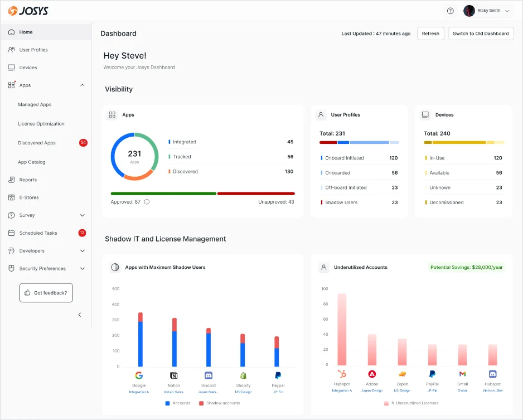Click the E-Stores sidebar icon
523x420 pixels.
tap(11, 197)
